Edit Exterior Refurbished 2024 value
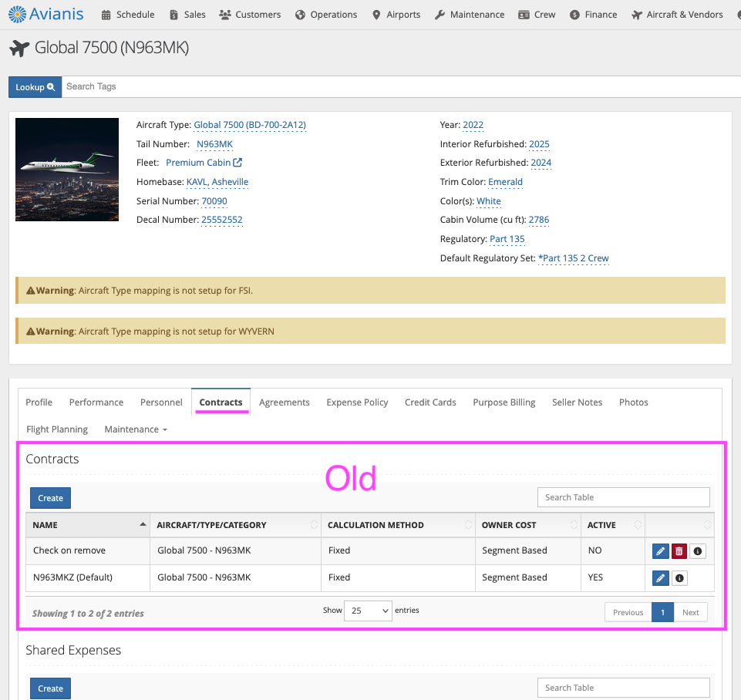 click(x=541, y=163)
